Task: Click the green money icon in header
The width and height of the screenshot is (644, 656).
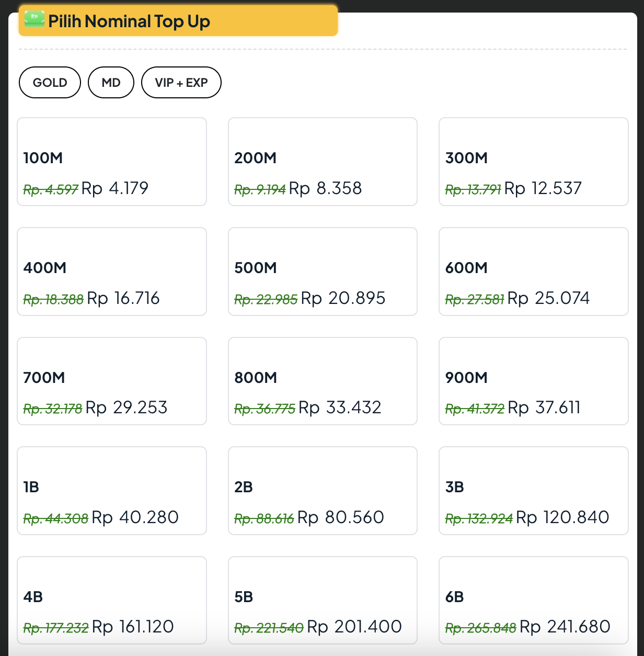Action: click(34, 19)
